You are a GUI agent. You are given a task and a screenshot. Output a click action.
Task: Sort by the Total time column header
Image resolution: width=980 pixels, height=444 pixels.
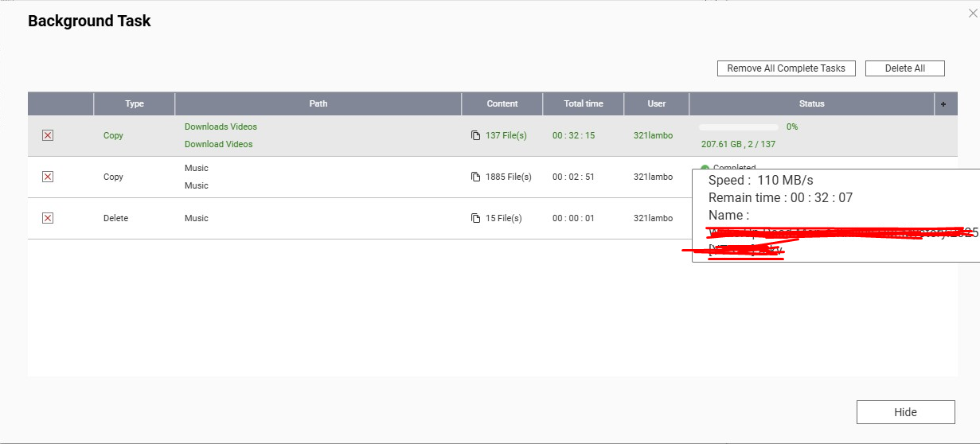click(584, 103)
